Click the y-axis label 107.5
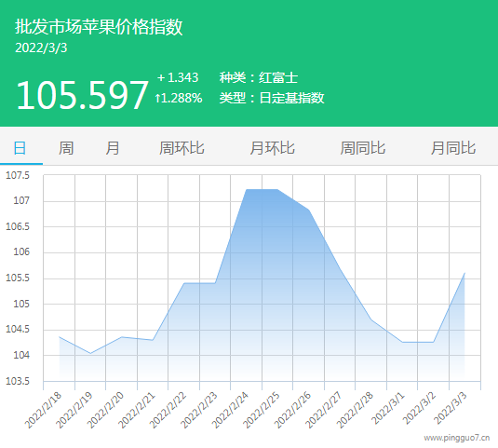The width and height of the screenshot is (498, 448). click(18, 175)
